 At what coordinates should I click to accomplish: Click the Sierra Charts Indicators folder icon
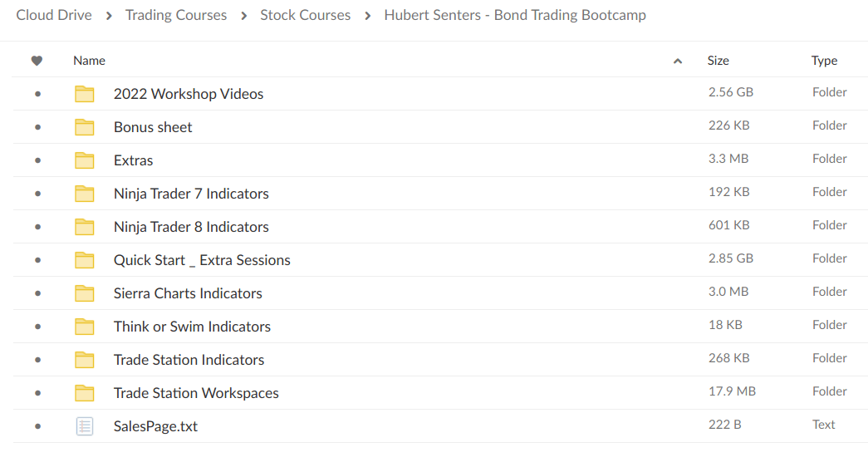pyautogui.click(x=84, y=293)
